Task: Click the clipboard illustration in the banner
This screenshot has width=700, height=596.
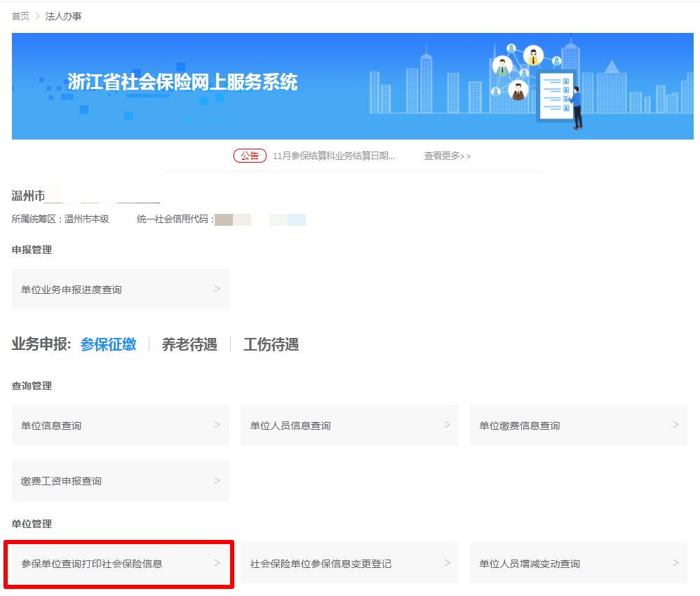Action: pos(554,97)
